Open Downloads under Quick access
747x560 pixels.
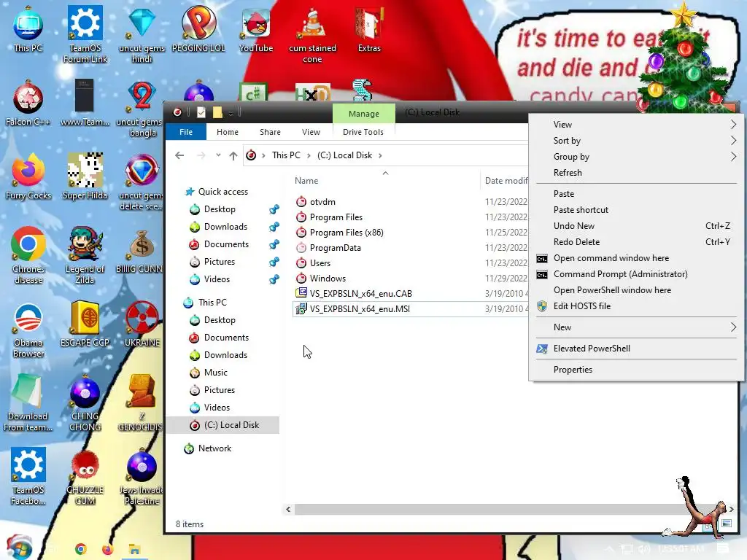pyautogui.click(x=225, y=227)
